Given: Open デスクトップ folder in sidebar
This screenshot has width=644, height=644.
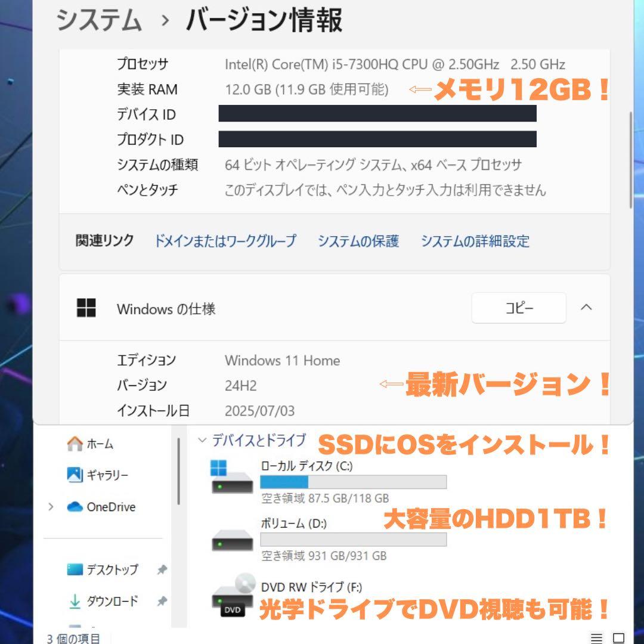Looking at the screenshot, I should (x=103, y=569).
